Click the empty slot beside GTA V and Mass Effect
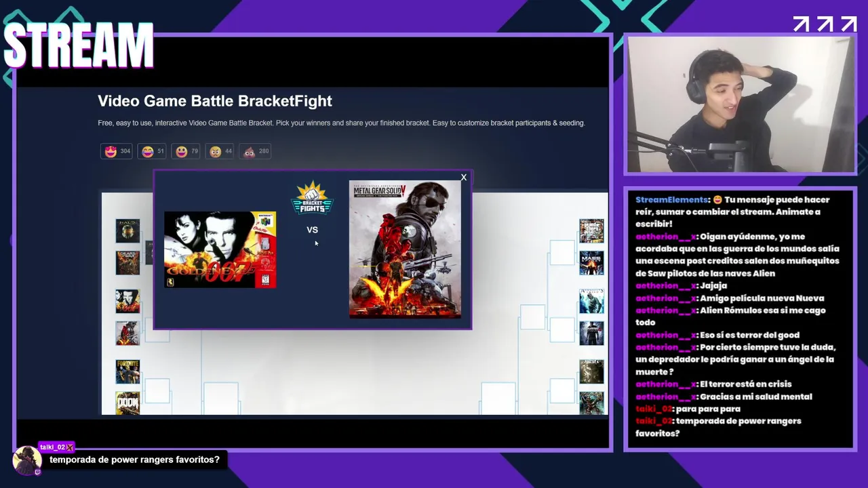 point(561,252)
